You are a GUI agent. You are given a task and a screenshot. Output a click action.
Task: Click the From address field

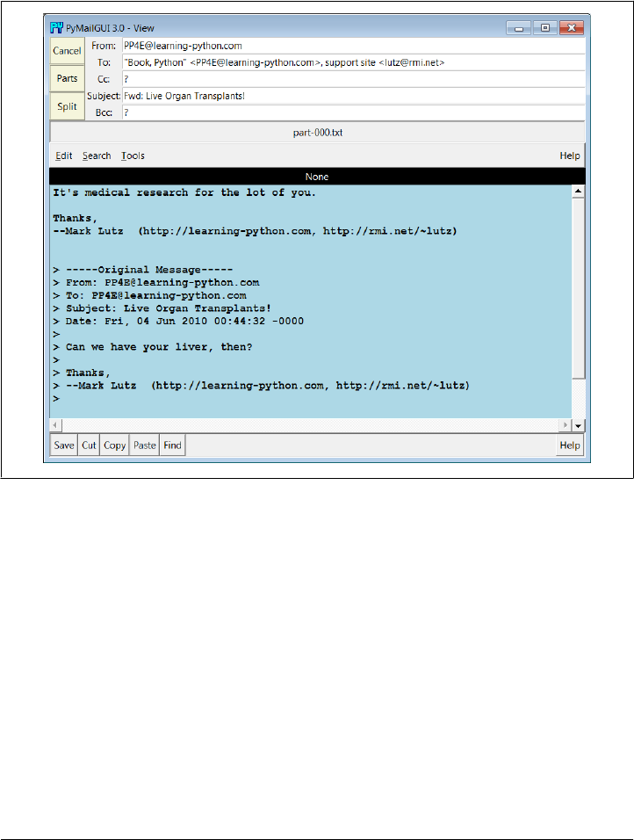pos(353,46)
